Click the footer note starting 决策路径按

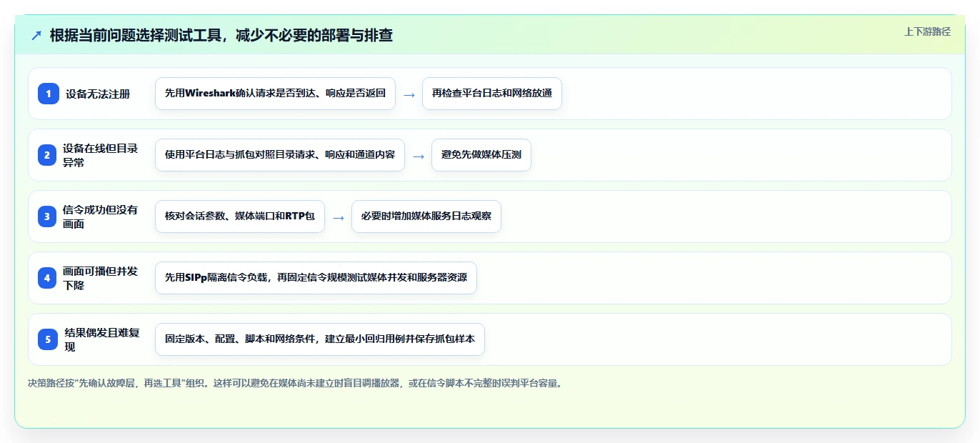coord(295,383)
